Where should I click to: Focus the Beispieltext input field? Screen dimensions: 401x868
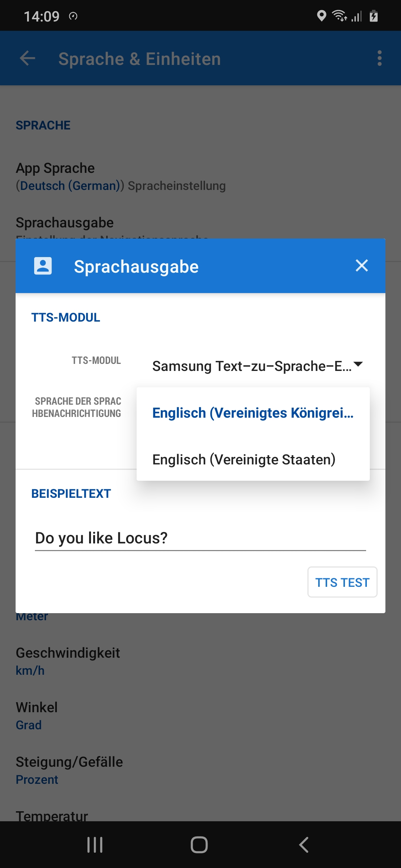coord(200,538)
